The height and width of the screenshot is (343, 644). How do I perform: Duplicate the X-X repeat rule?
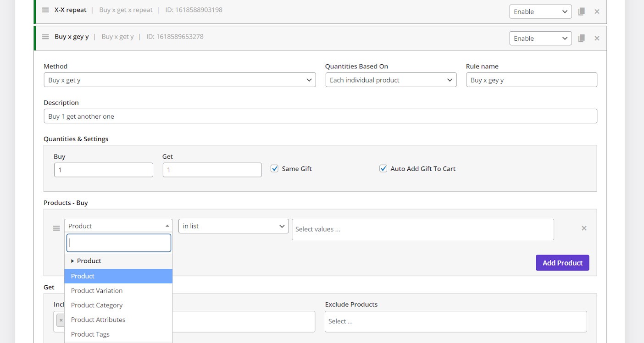pos(581,11)
